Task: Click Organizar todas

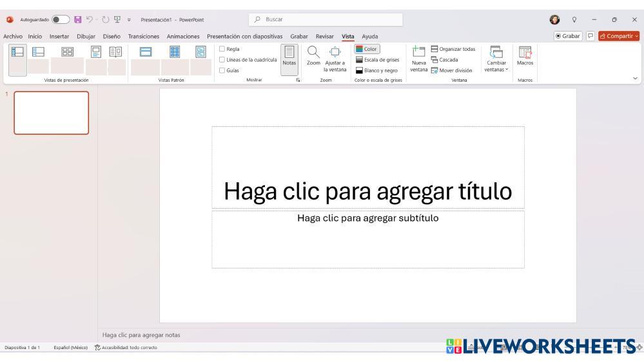Action: pyautogui.click(x=453, y=49)
